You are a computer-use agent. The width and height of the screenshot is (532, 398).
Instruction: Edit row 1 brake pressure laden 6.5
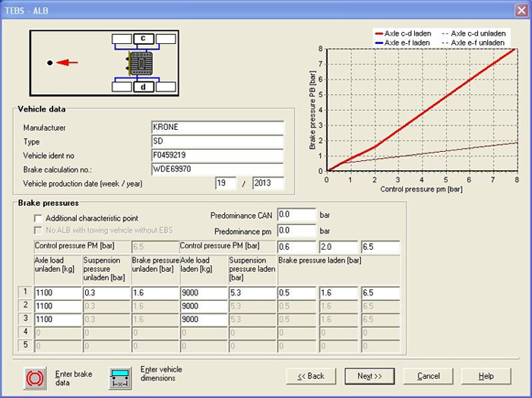(x=381, y=293)
